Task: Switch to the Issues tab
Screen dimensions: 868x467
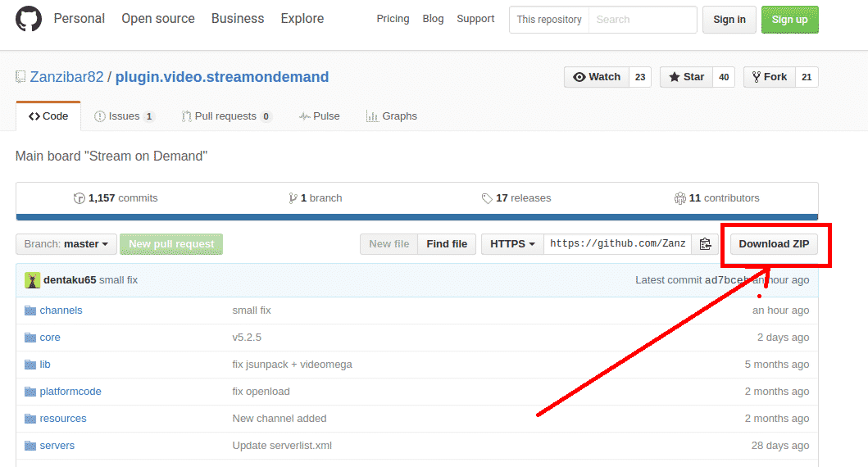Action: click(x=124, y=116)
